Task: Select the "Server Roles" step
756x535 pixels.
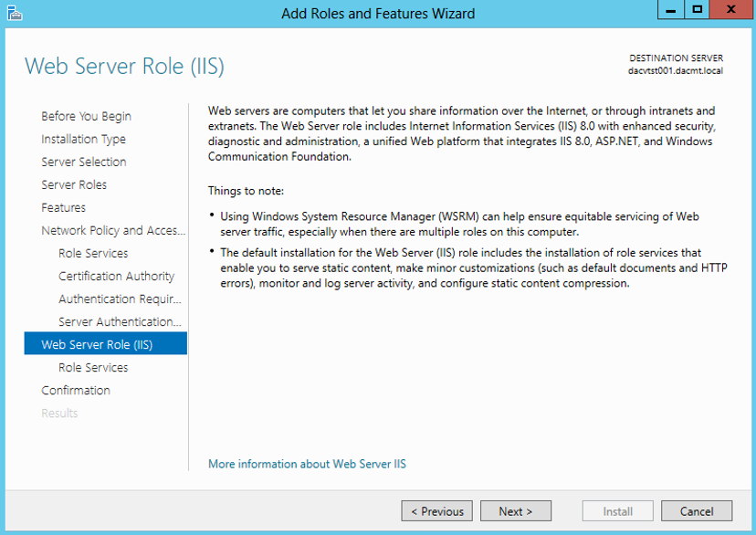Action: click(74, 184)
